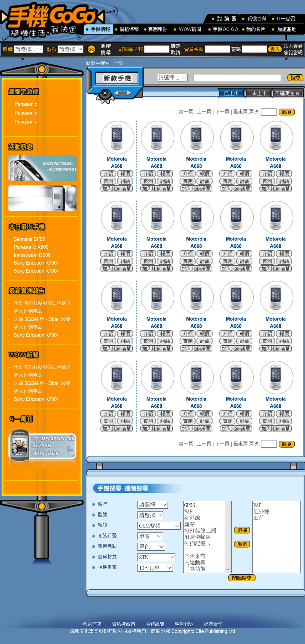Click the 密碼 input field
The height and width of the screenshot is (644, 305).
tap(254, 49)
